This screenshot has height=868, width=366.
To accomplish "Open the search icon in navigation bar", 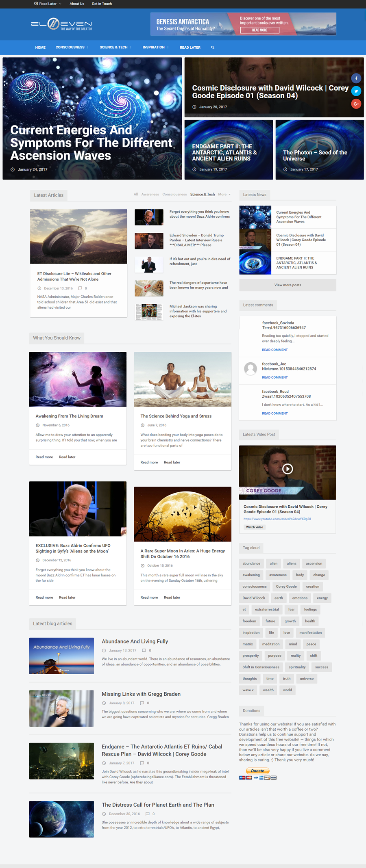I will coord(213,48).
